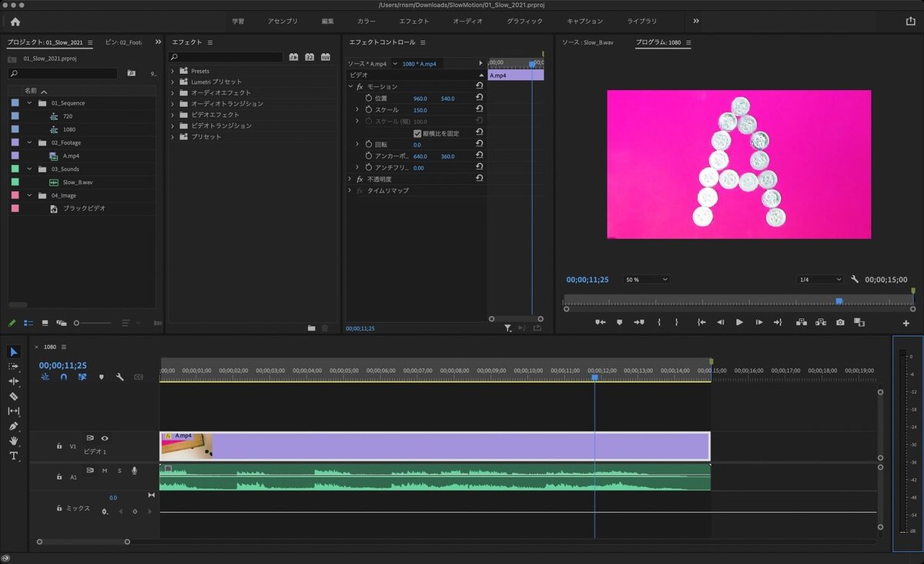Toggle linked selection in timeline
Viewport: 924px width, 564px height.
(82, 378)
